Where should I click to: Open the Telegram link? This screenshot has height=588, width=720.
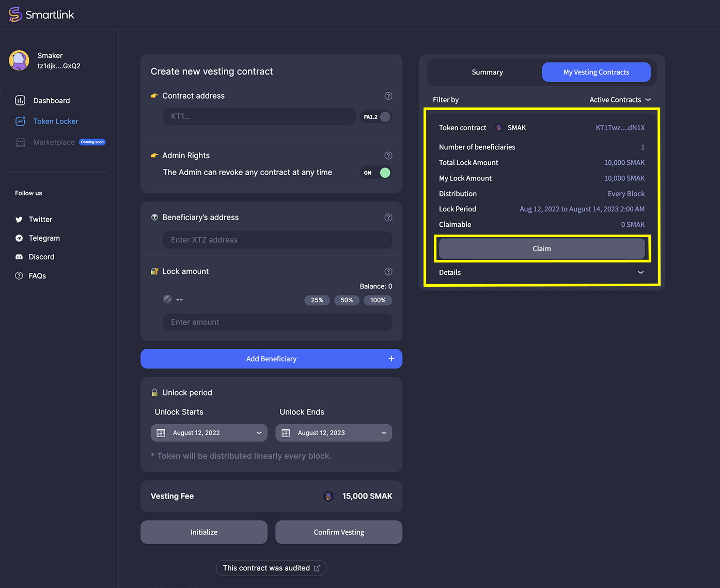pos(44,238)
